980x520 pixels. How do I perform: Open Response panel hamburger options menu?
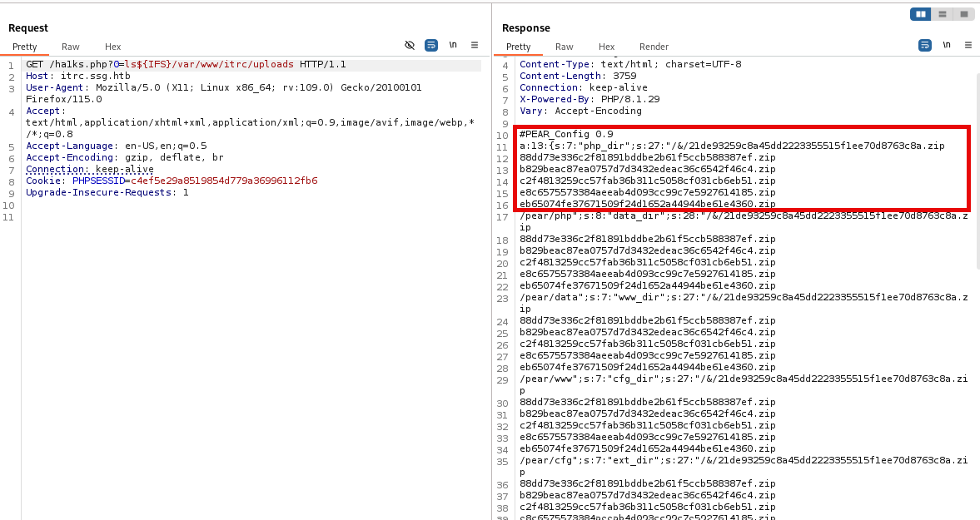tap(968, 45)
